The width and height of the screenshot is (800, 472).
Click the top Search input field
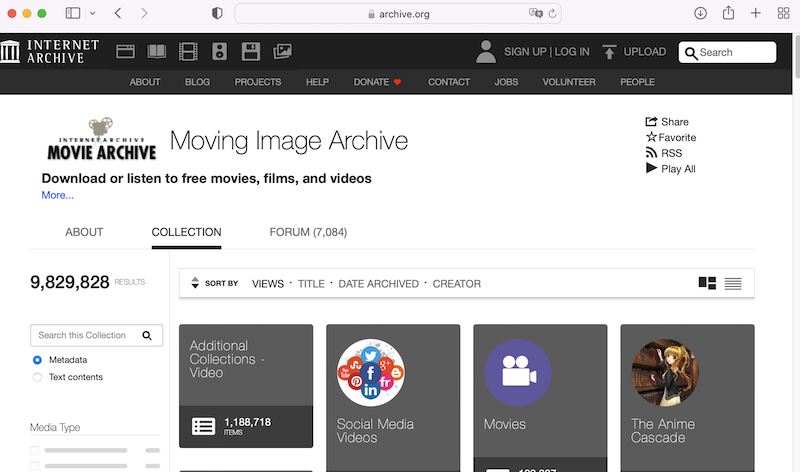point(727,53)
